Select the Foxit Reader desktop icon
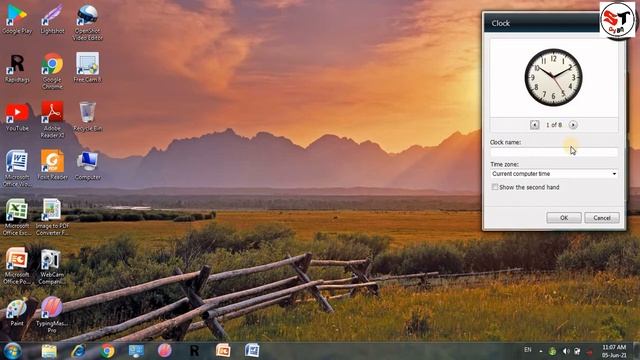This screenshot has width=640, height=360. coord(52,165)
